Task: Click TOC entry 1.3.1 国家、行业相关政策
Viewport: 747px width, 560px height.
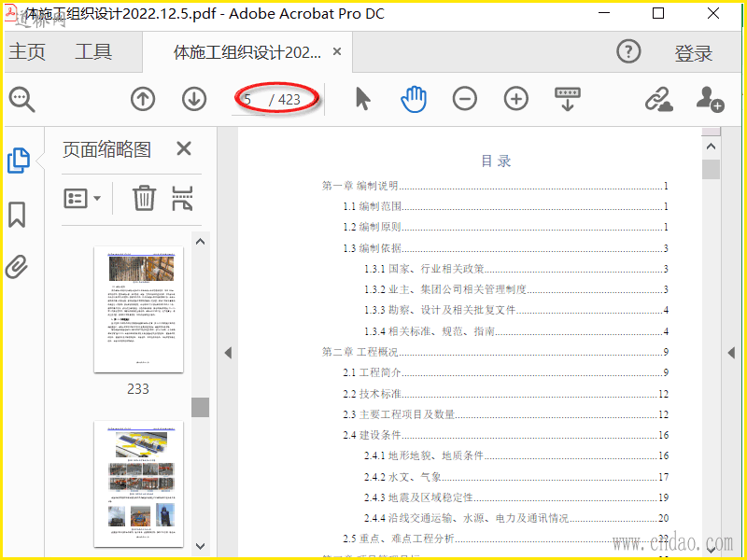Action: (516, 269)
